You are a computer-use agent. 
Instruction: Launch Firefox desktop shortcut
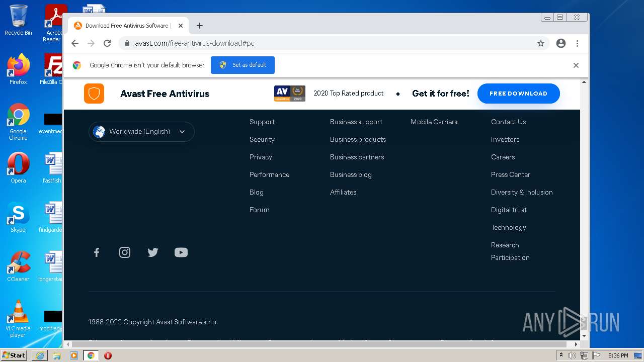[18, 69]
